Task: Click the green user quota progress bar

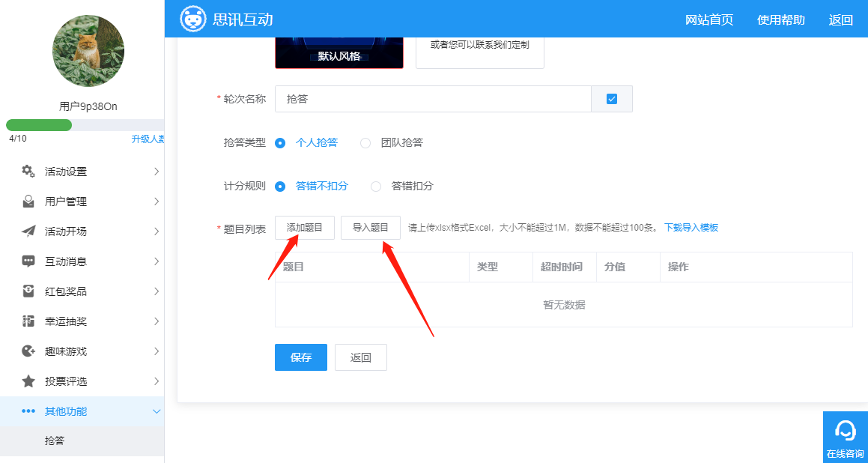Action: (x=39, y=125)
